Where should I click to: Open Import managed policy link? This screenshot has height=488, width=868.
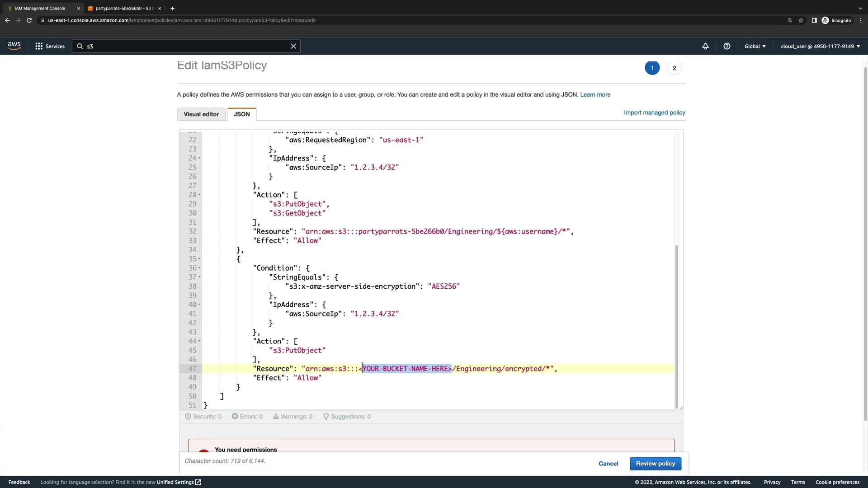[x=654, y=113]
